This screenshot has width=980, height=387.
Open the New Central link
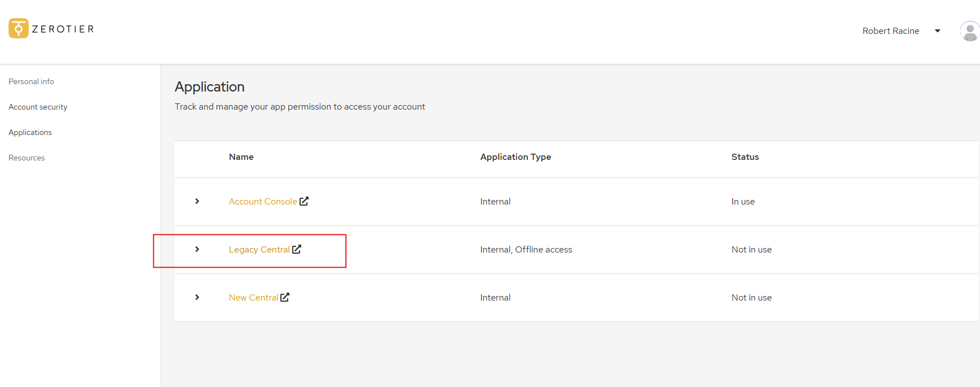[x=253, y=298]
